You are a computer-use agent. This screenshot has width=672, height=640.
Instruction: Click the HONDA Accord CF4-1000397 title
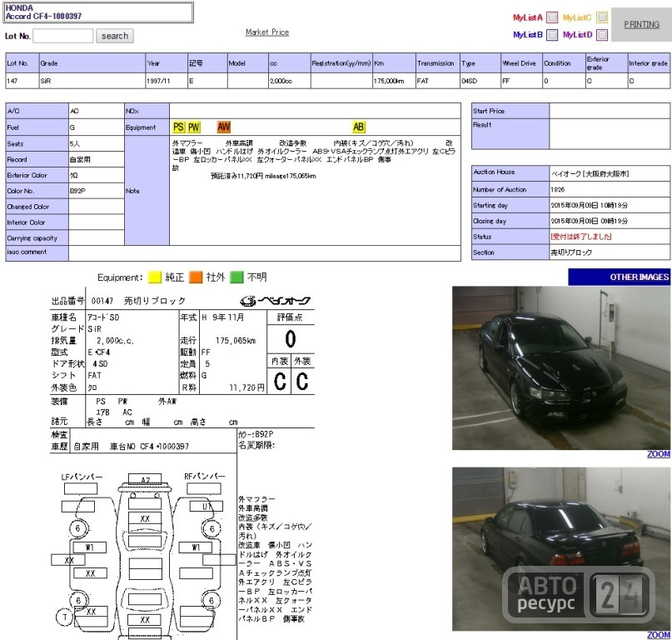(x=42, y=12)
